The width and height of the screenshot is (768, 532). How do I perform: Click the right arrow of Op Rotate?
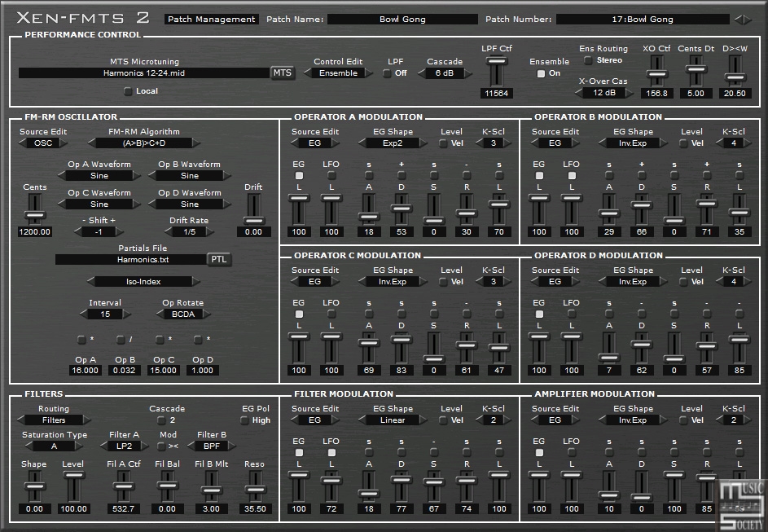(x=206, y=314)
